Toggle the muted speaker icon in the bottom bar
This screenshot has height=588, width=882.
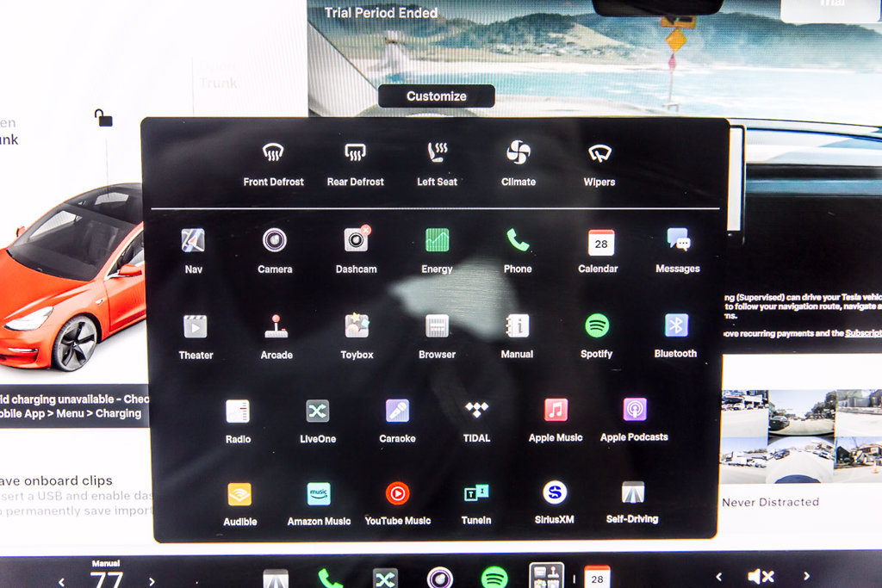pos(761,576)
